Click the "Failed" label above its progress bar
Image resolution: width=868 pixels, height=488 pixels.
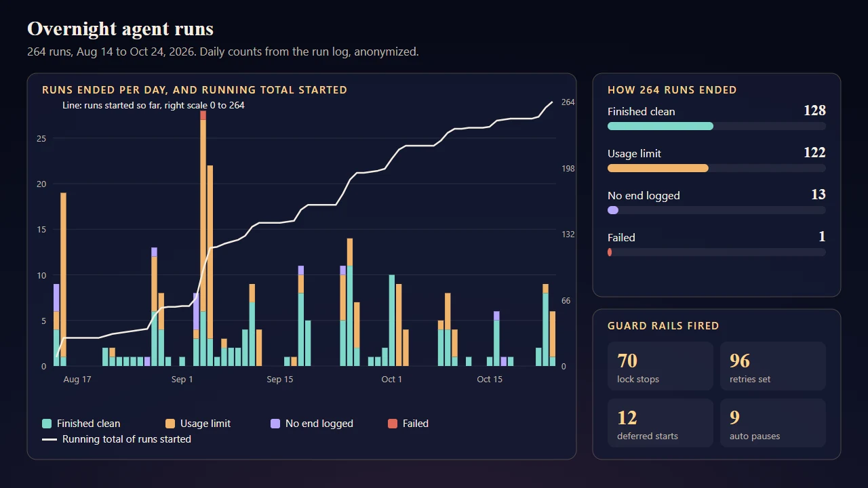pos(621,238)
